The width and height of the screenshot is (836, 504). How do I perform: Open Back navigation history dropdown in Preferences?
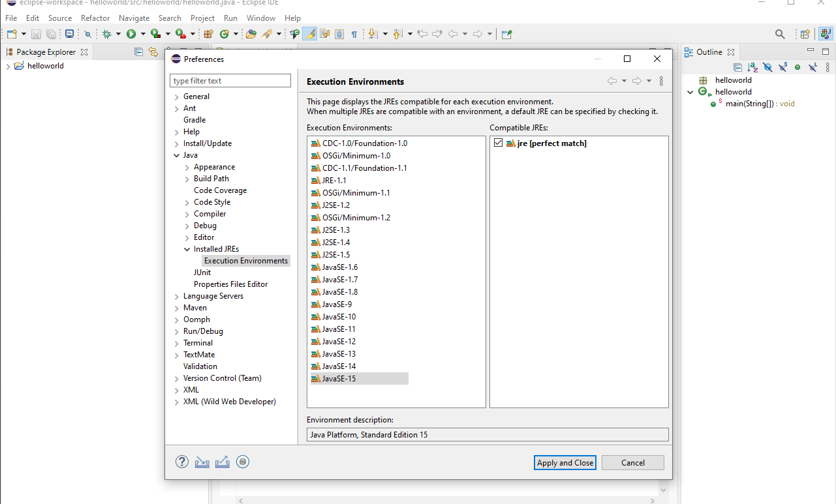pyautogui.click(x=624, y=81)
